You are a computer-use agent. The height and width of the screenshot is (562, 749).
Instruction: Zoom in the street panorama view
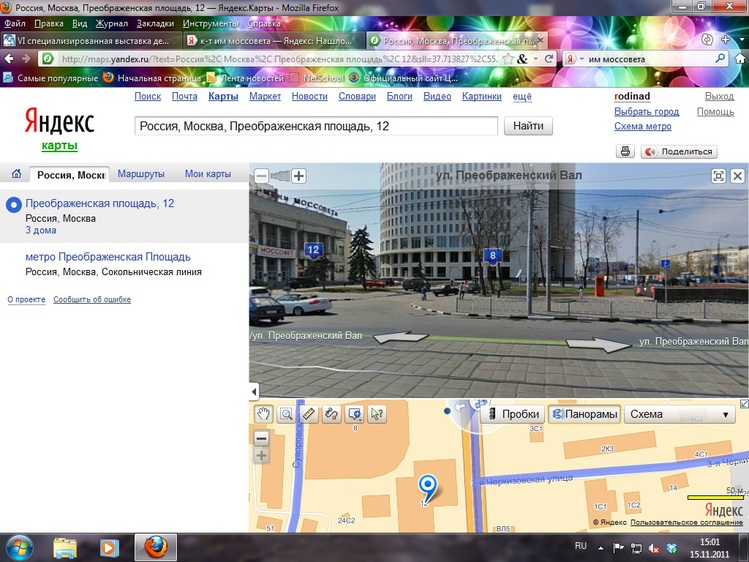coord(299,176)
